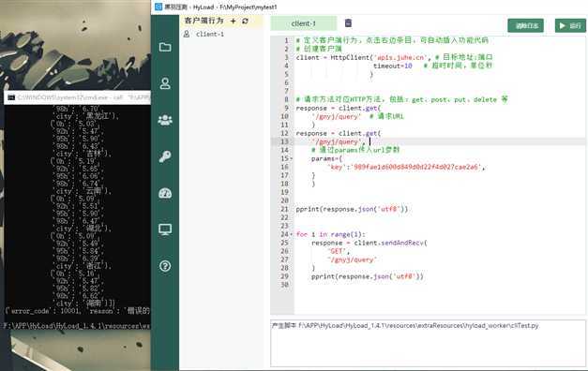
Task: Click the key icon in sidebar
Action: click(165, 156)
